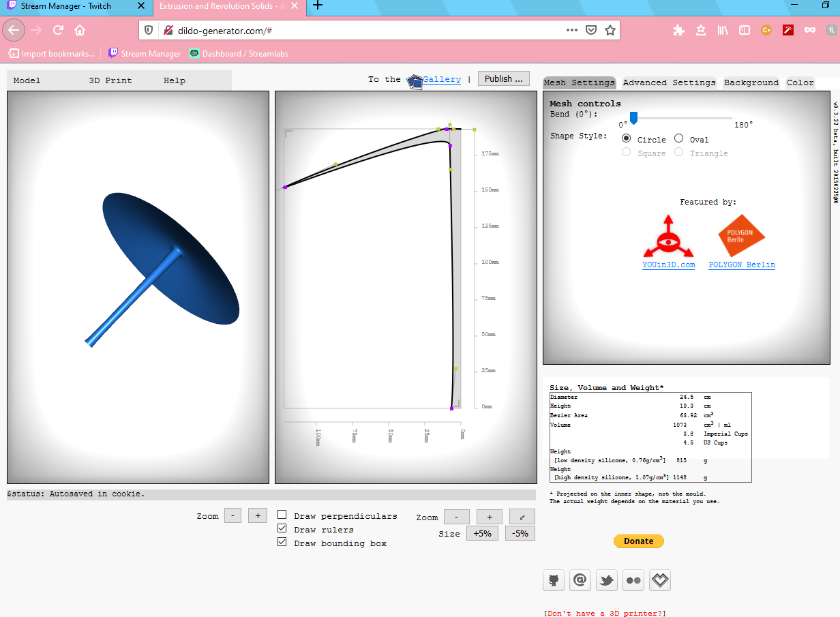Click the reset zoom diagonal arrow button
Screen dimensions: 840x617
tap(522, 517)
